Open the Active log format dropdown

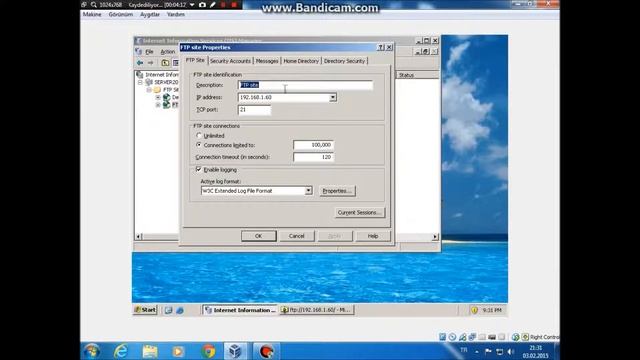pos(308,191)
